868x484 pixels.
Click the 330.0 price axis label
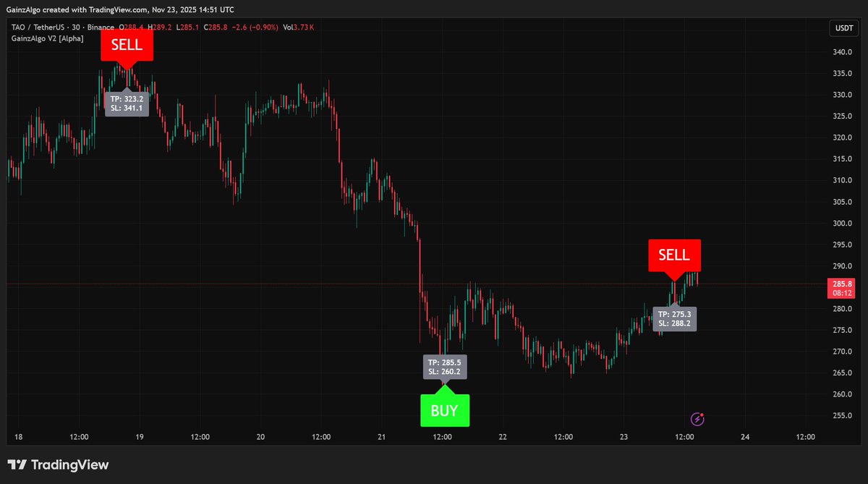click(x=843, y=95)
